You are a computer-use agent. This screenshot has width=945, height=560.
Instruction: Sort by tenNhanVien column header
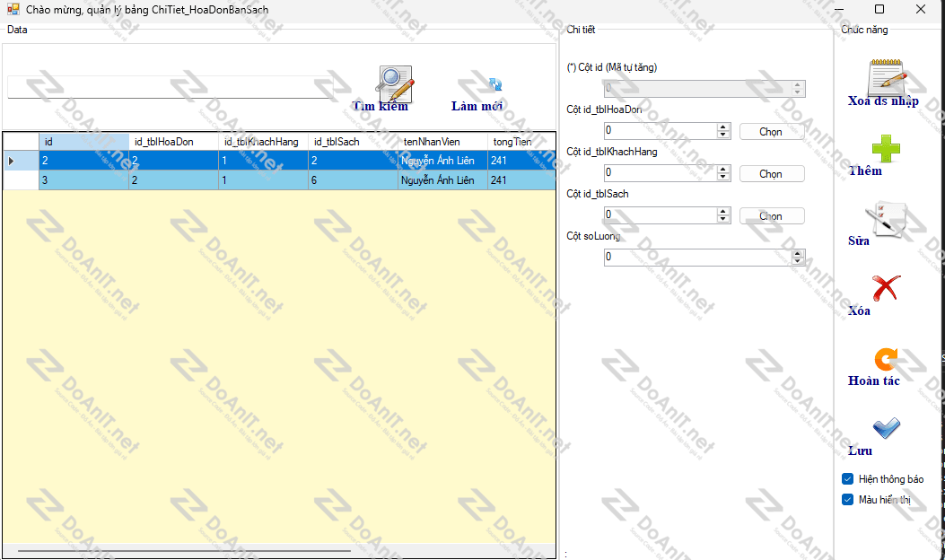coord(443,142)
